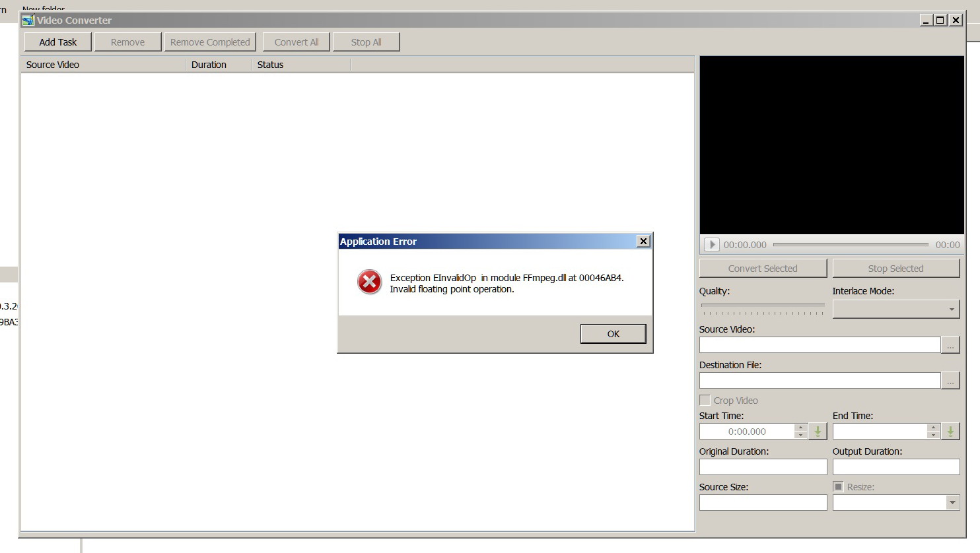
Task: Close the Application Error dialog with X
Action: (643, 242)
